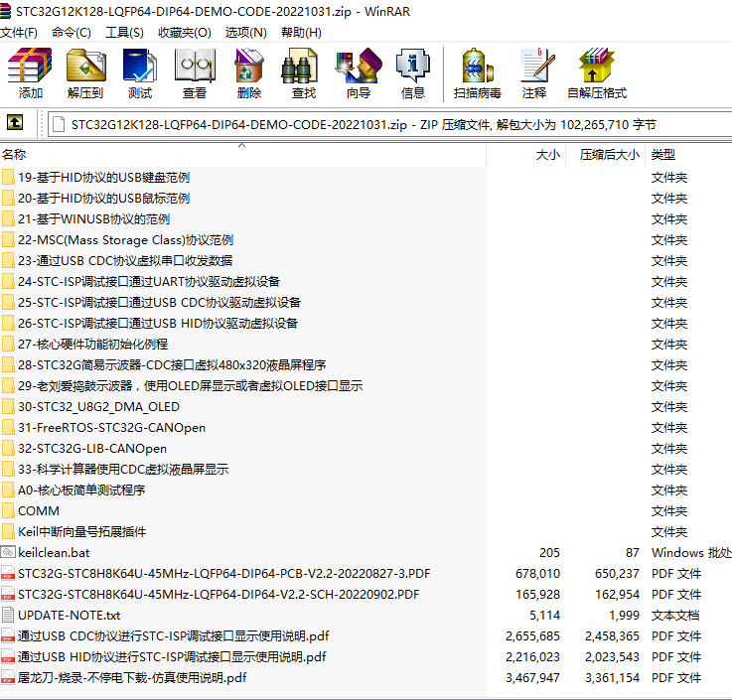
Task: Click size value 3,467,947
Action: click(x=532, y=677)
